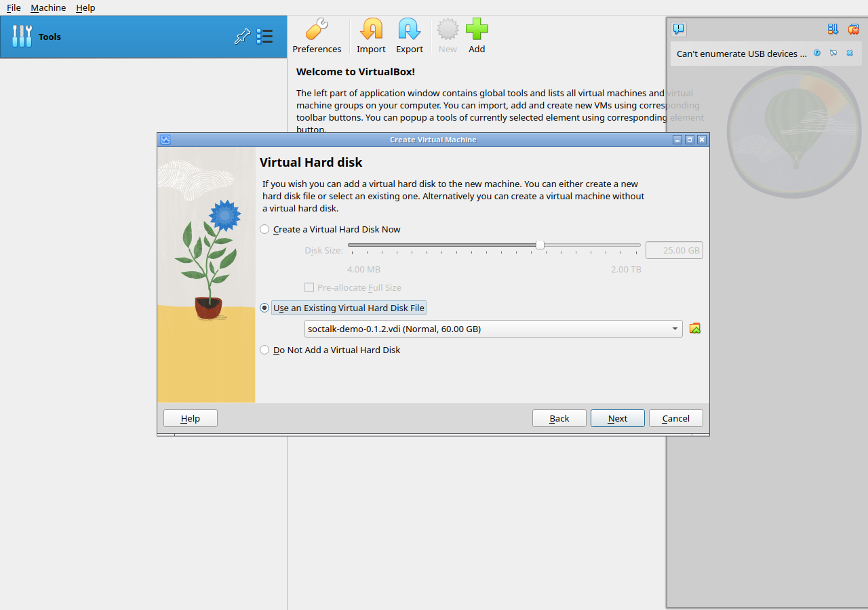Dismiss the USB devices notification

pyautogui.click(x=850, y=53)
